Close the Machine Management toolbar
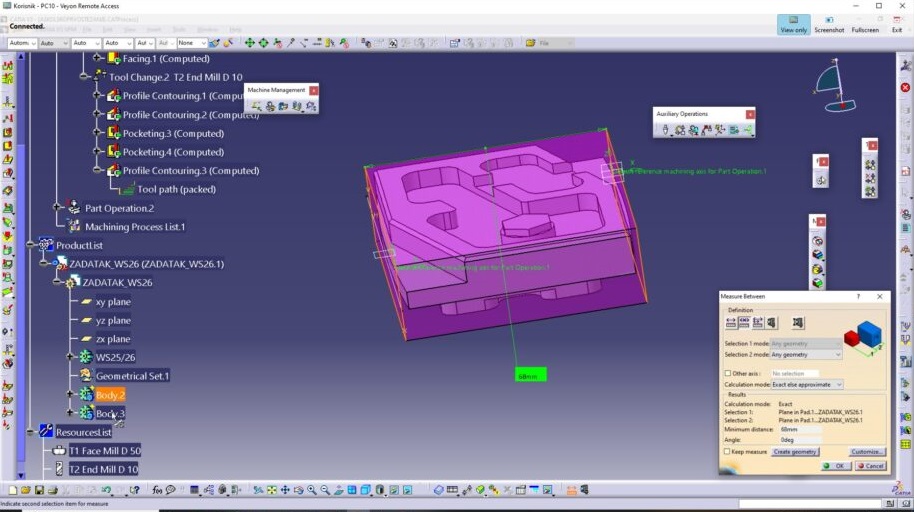914x512 pixels. [313, 90]
